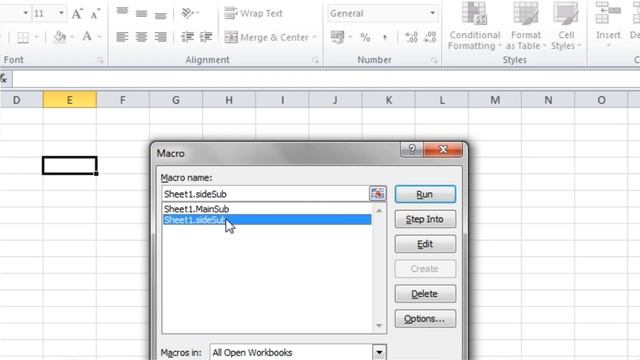640x360 pixels.
Task: Open Font Color dropdown arrow
Action: [99, 37]
